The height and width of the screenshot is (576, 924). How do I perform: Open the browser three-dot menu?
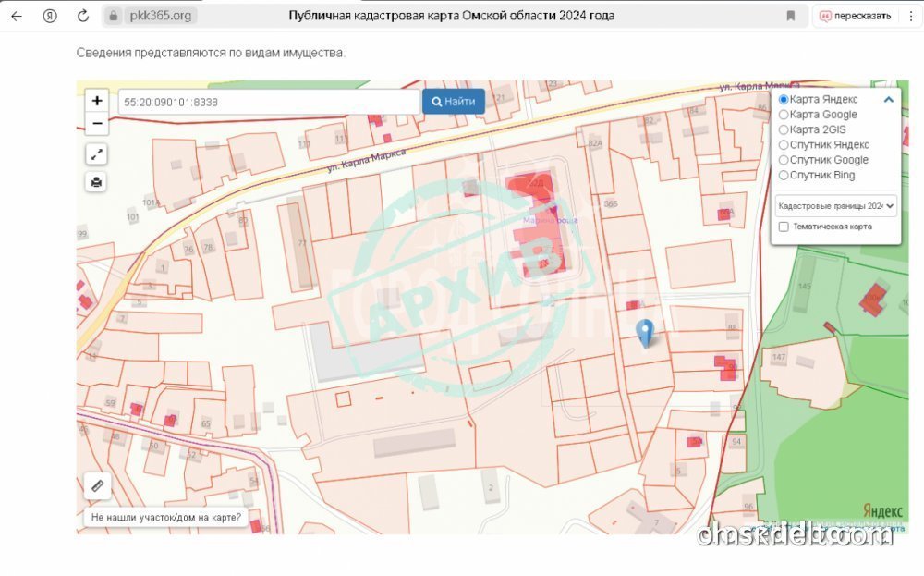(911, 16)
